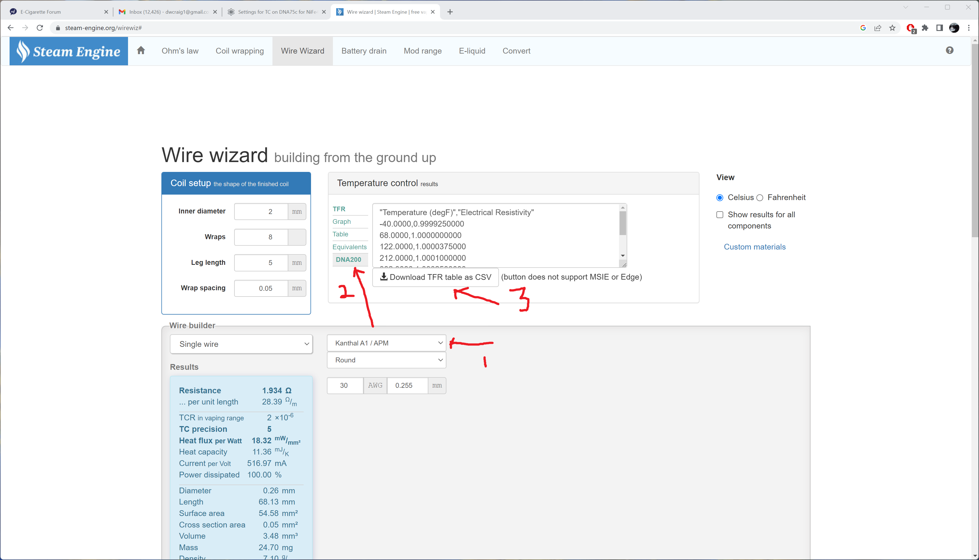Image resolution: width=979 pixels, height=560 pixels.
Task: Bookmark page with star icon
Action: [x=892, y=28]
